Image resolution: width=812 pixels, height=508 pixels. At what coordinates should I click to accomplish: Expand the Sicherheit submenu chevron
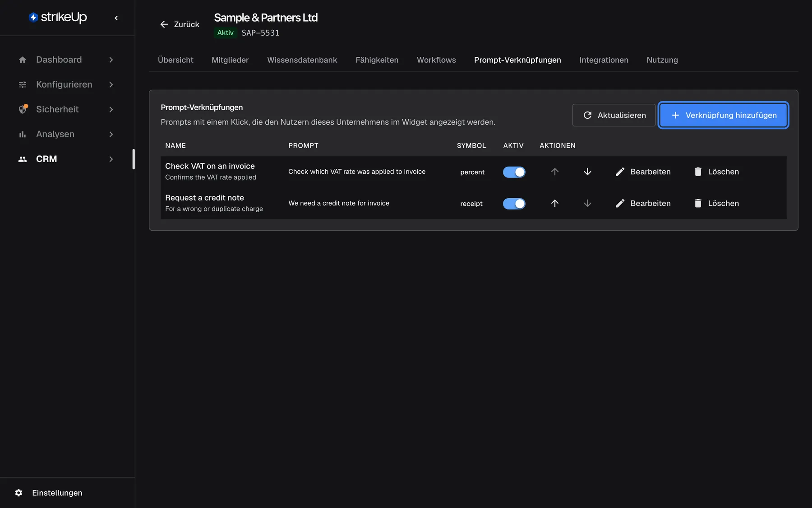[111, 109]
